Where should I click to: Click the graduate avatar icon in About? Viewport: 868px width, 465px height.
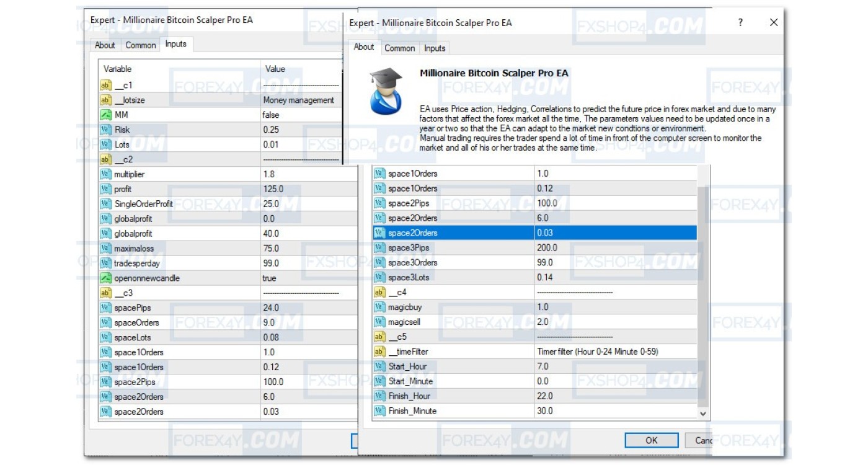pyautogui.click(x=385, y=92)
